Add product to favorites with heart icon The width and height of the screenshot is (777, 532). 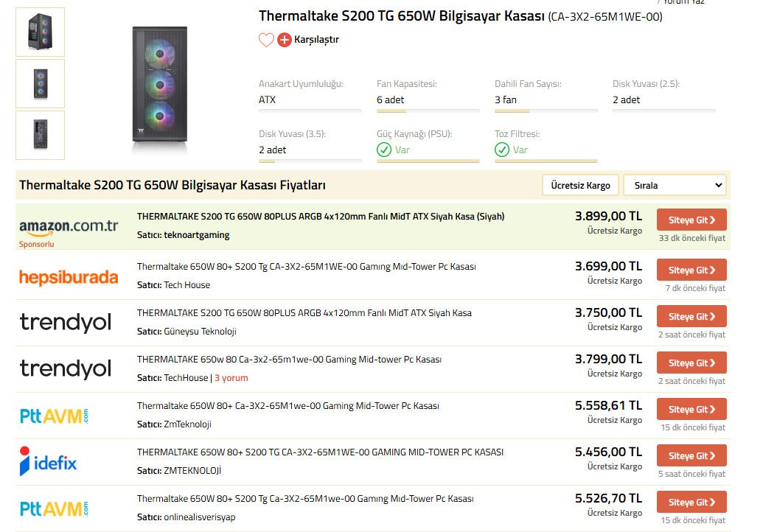tap(266, 40)
